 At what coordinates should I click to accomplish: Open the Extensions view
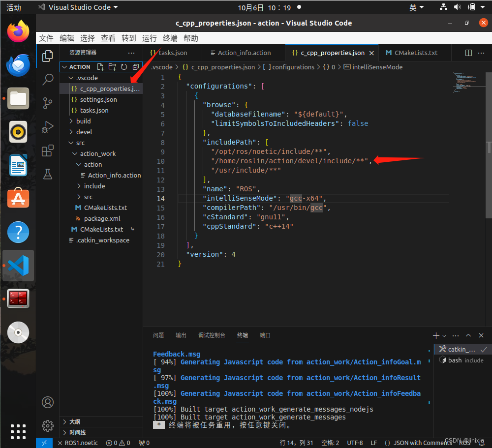tap(48, 150)
